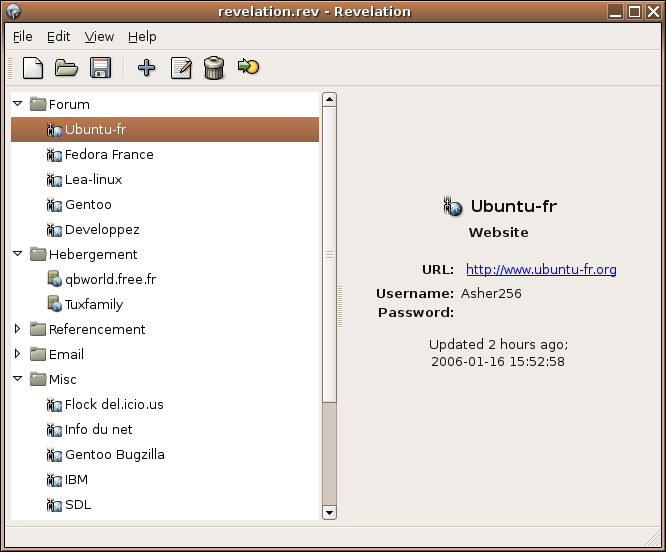Click the Go to entry launch icon
Image resolution: width=666 pixels, height=552 pixels.
(x=248, y=67)
